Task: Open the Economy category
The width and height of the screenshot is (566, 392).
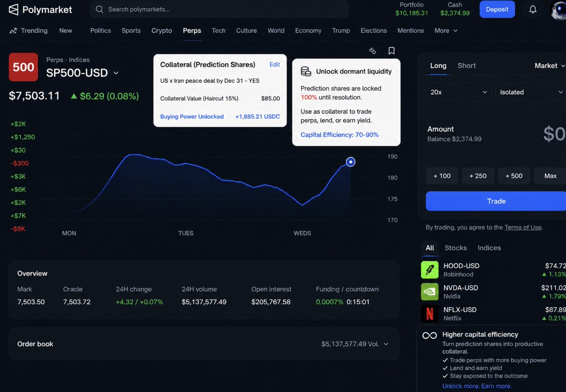Action: [308, 31]
